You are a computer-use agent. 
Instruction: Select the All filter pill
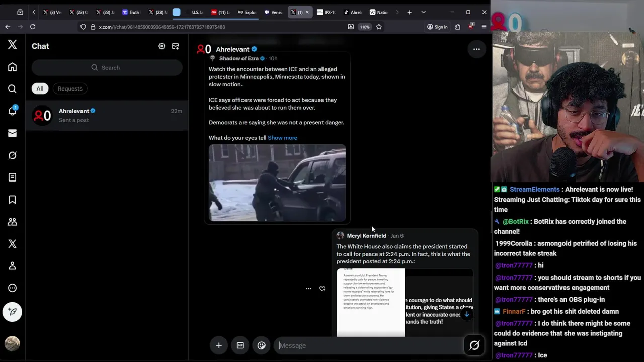(40, 88)
